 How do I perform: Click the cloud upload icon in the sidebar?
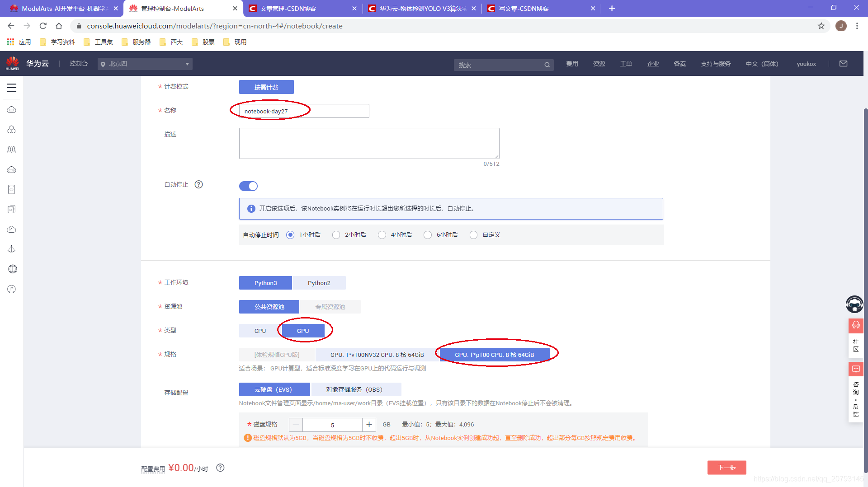12,229
